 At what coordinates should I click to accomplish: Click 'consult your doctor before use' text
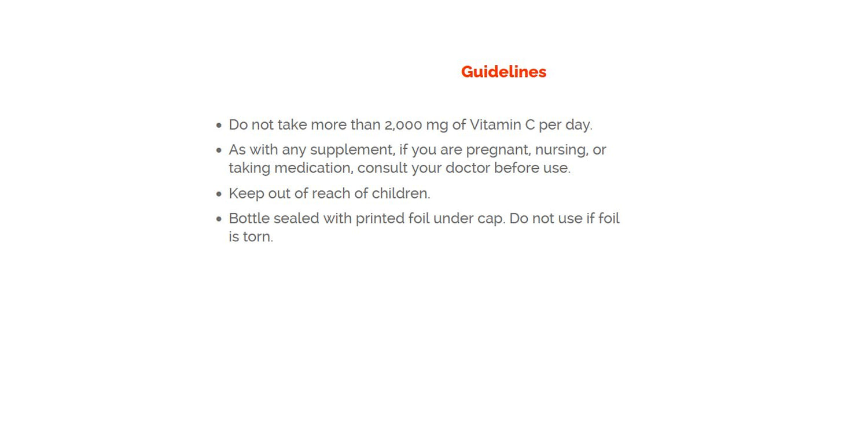(463, 168)
